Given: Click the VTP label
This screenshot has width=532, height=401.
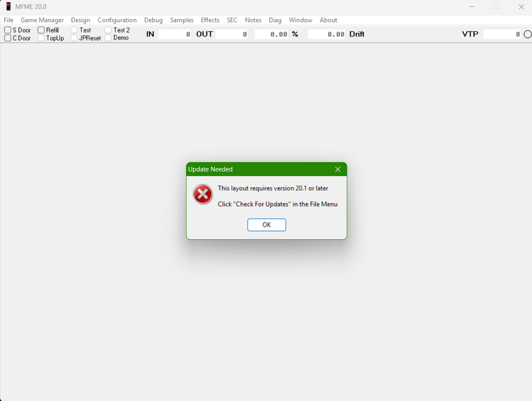Looking at the screenshot, I should (x=470, y=34).
